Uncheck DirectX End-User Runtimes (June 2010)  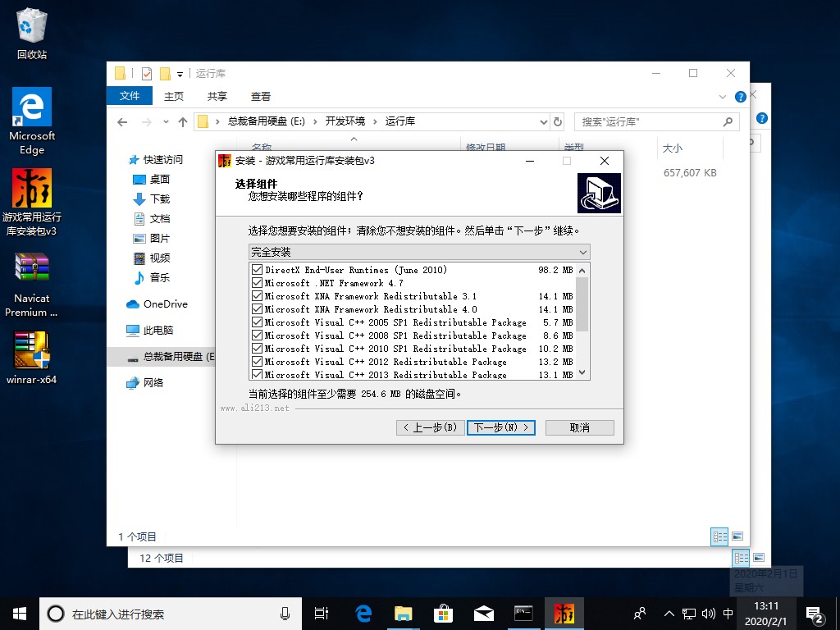click(257, 269)
